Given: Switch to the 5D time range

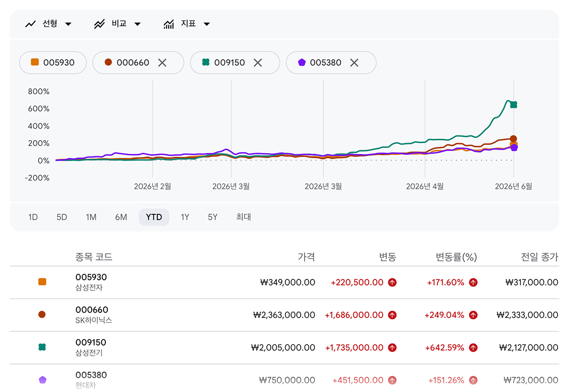Looking at the screenshot, I should tap(62, 217).
